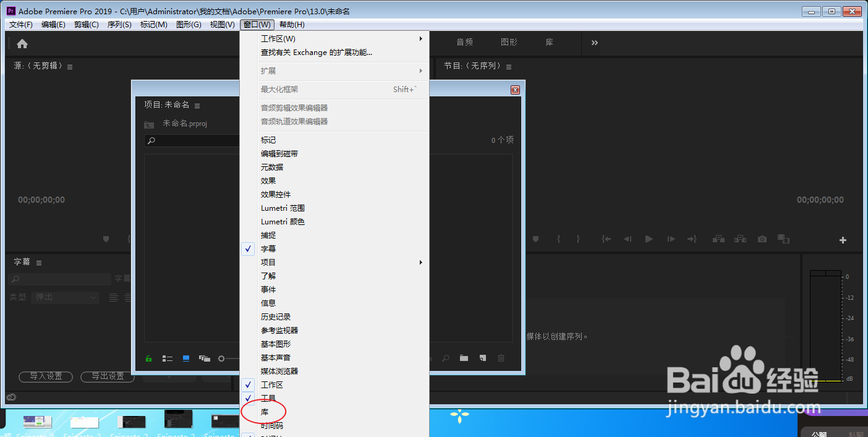Click the 导出设置 button
The height and width of the screenshot is (437, 868).
108,376
